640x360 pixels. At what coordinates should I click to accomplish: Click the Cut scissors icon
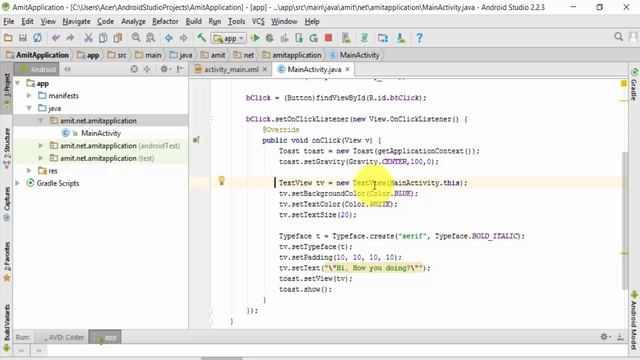(x=88, y=38)
